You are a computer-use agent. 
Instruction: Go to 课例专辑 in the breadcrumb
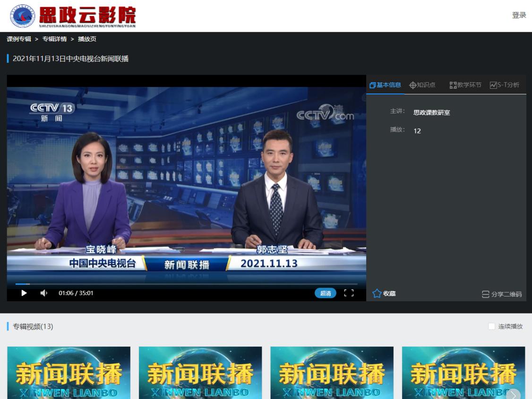coord(19,39)
